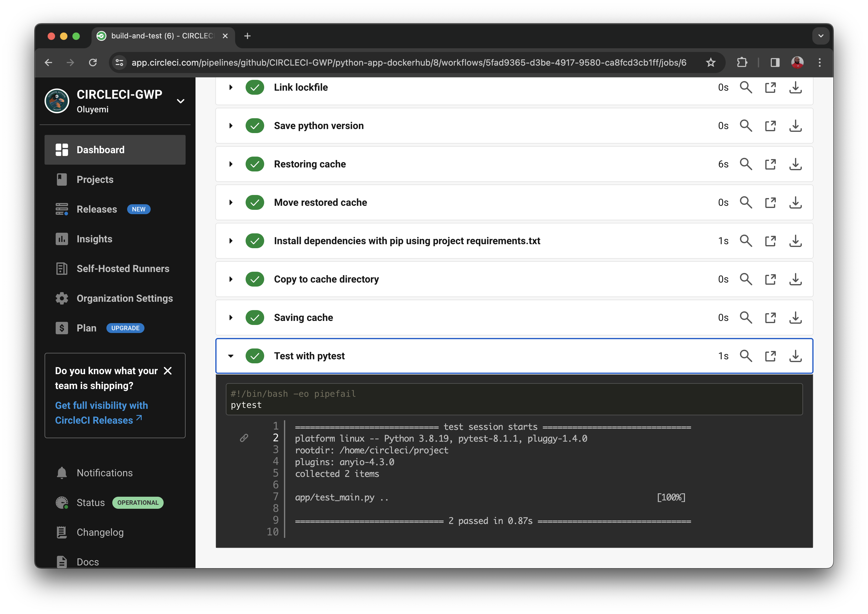Image resolution: width=868 pixels, height=614 pixels.
Task: Dismiss the team shipping promo card
Action: pos(167,371)
